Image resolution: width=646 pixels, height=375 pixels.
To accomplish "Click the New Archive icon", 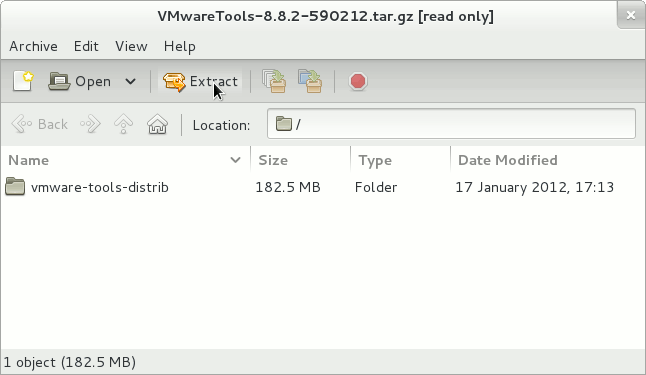I will click(x=23, y=81).
